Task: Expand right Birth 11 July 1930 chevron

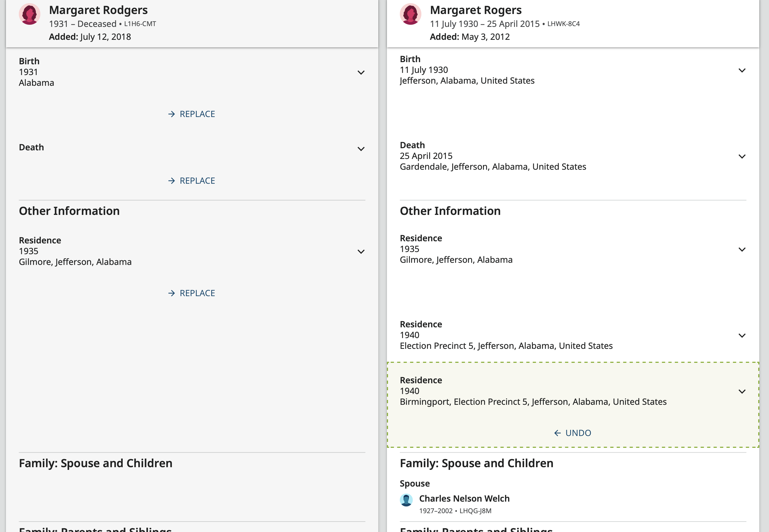Action: click(x=742, y=70)
